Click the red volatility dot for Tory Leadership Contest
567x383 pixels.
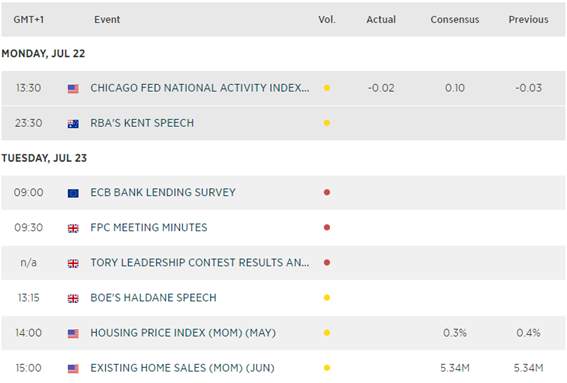327,263
